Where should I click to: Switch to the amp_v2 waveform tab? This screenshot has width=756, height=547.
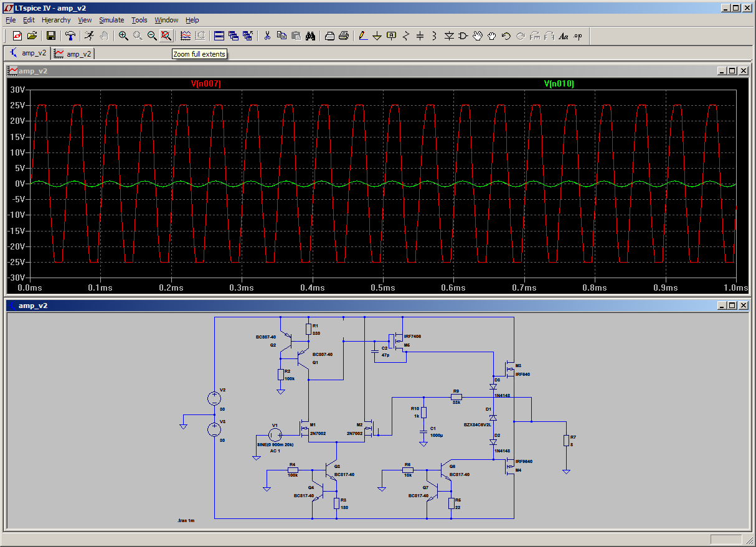point(73,54)
